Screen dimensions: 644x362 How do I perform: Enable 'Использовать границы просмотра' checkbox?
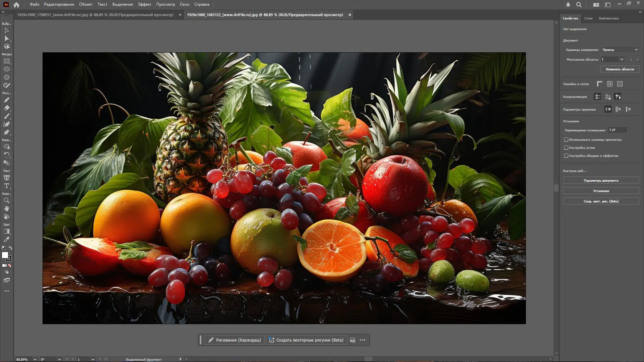[566, 139]
